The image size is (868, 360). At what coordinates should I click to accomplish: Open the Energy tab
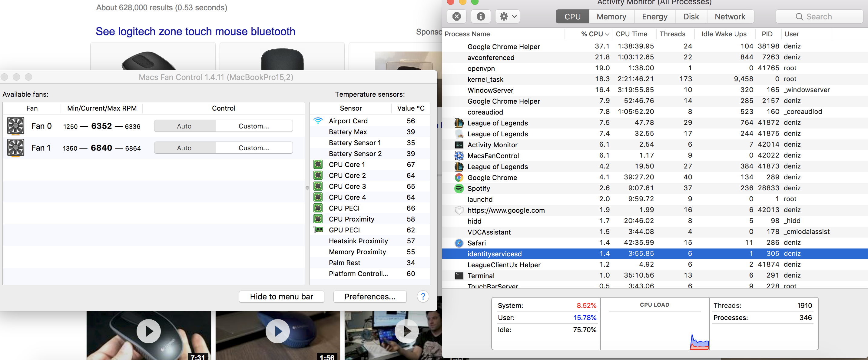(x=654, y=17)
